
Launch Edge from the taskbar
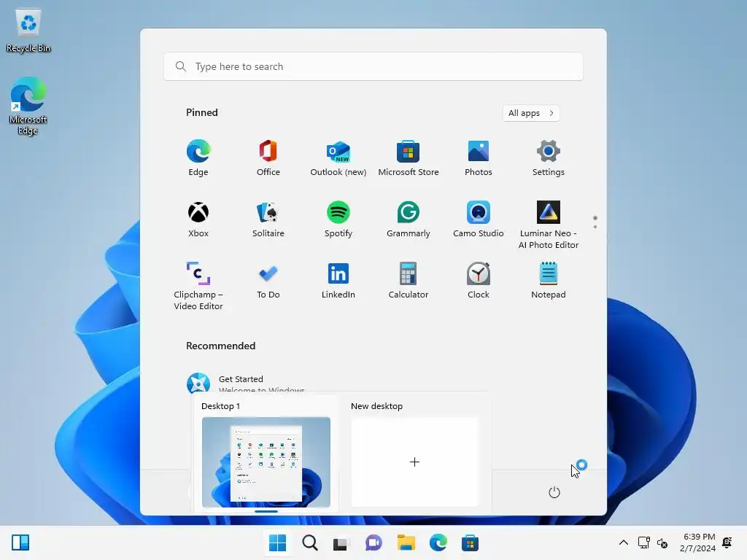pyautogui.click(x=438, y=542)
